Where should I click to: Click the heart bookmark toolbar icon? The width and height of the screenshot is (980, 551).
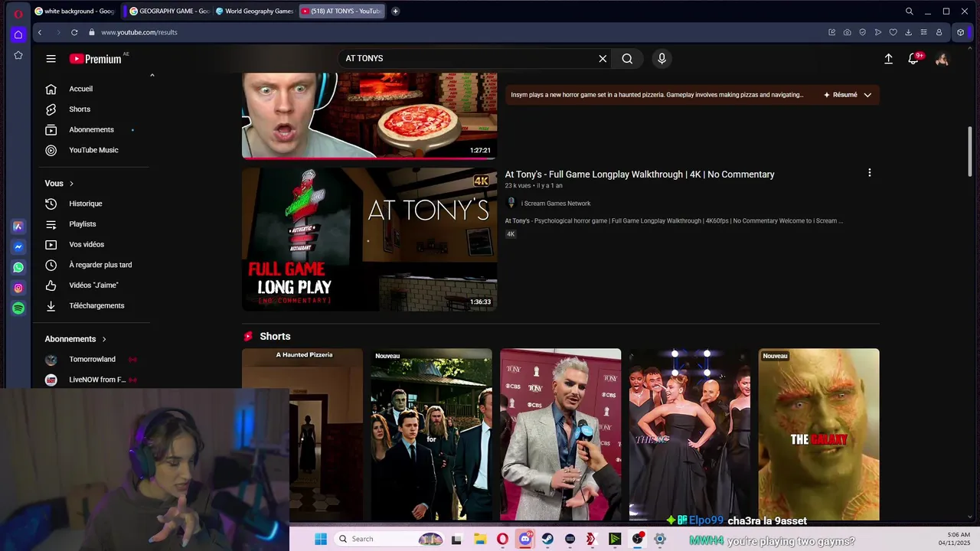tap(893, 32)
